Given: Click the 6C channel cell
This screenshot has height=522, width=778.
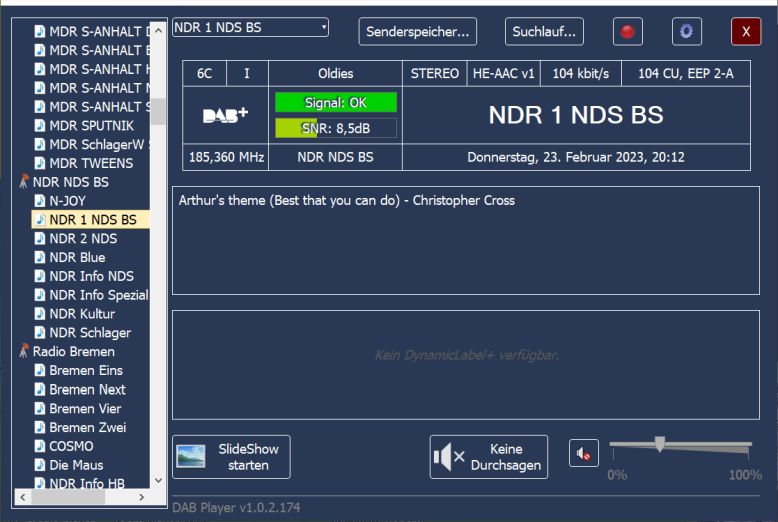Looking at the screenshot, I should tap(204, 73).
